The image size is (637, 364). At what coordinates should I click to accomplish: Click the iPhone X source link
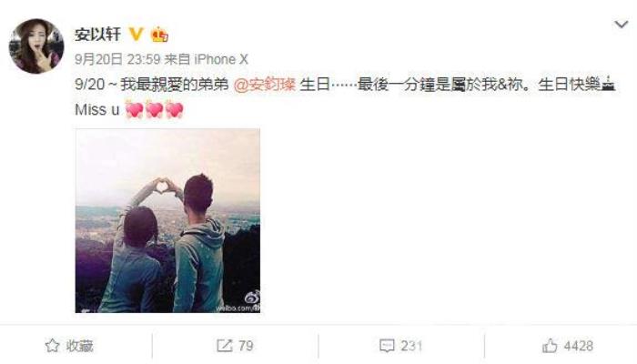(221, 60)
